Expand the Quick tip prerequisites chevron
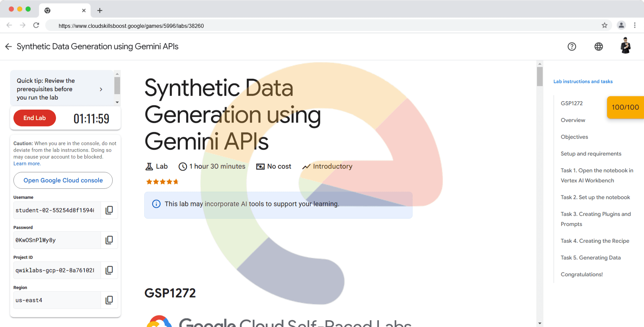 coord(101,89)
